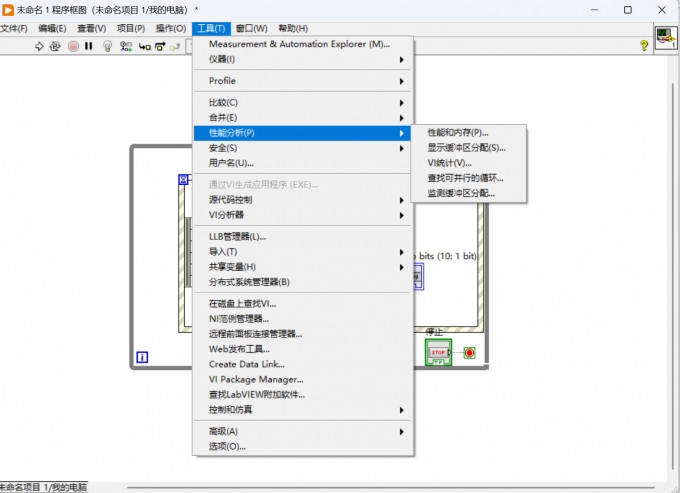Click the Run arrow toolbar icon

[x=39, y=46]
